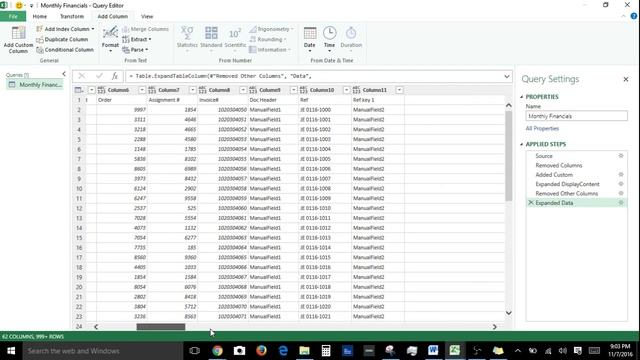Select Expanded DisplayContent step
The width and height of the screenshot is (640, 360).
(567, 184)
